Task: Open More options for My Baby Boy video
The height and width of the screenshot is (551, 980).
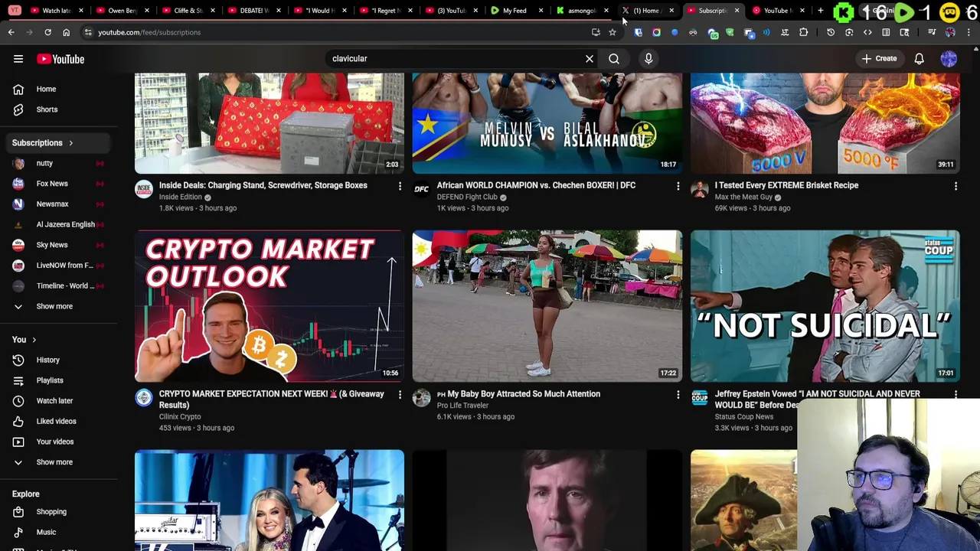Action: (678, 395)
